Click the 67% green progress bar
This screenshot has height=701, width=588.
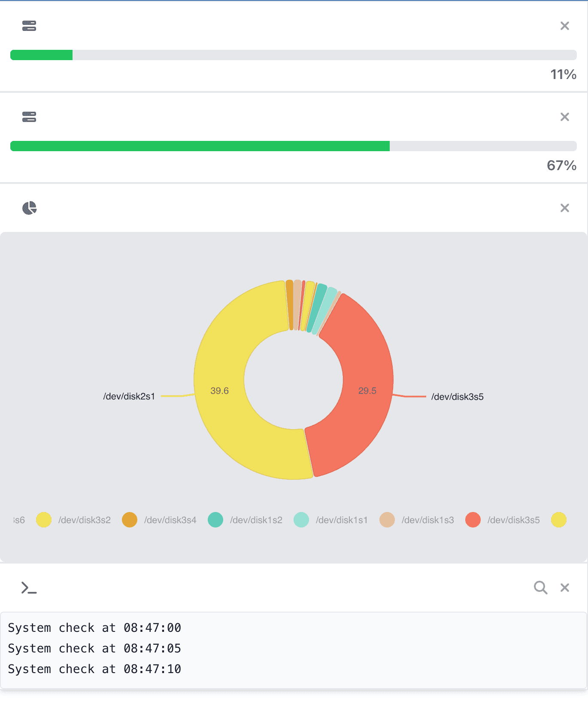click(x=200, y=146)
